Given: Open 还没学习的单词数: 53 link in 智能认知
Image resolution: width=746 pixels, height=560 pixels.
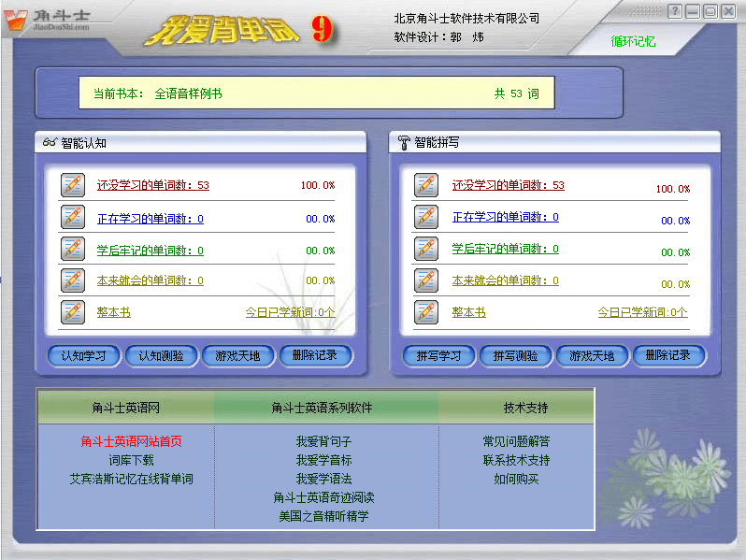Looking at the screenshot, I should click(152, 185).
